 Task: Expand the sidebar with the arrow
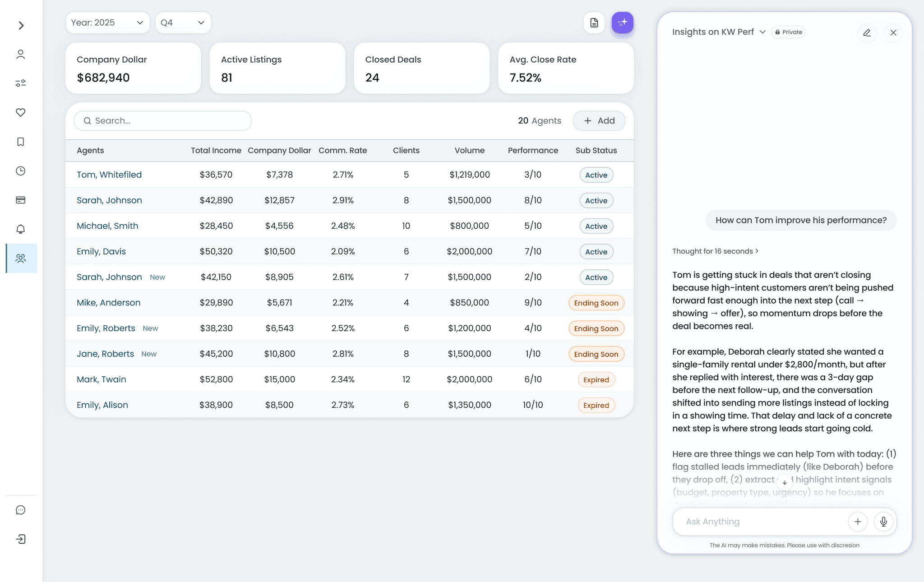[x=21, y=26]
